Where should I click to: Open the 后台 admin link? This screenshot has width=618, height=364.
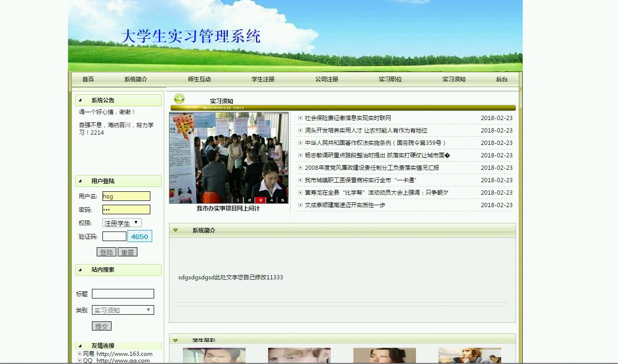pos(502,79)
